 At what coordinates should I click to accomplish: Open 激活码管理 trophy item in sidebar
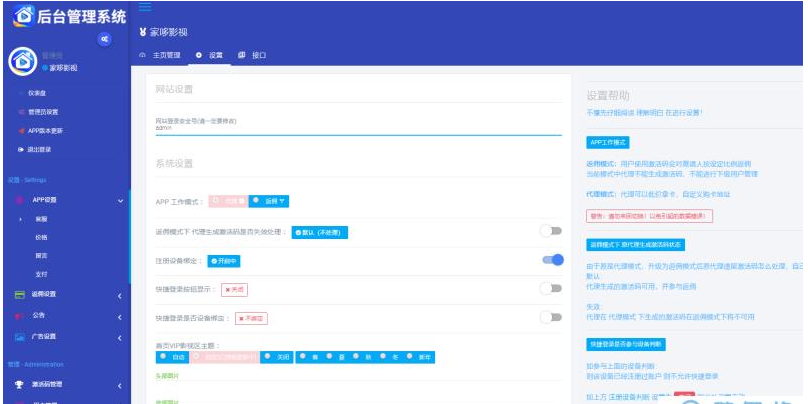(x=50, y=384)
